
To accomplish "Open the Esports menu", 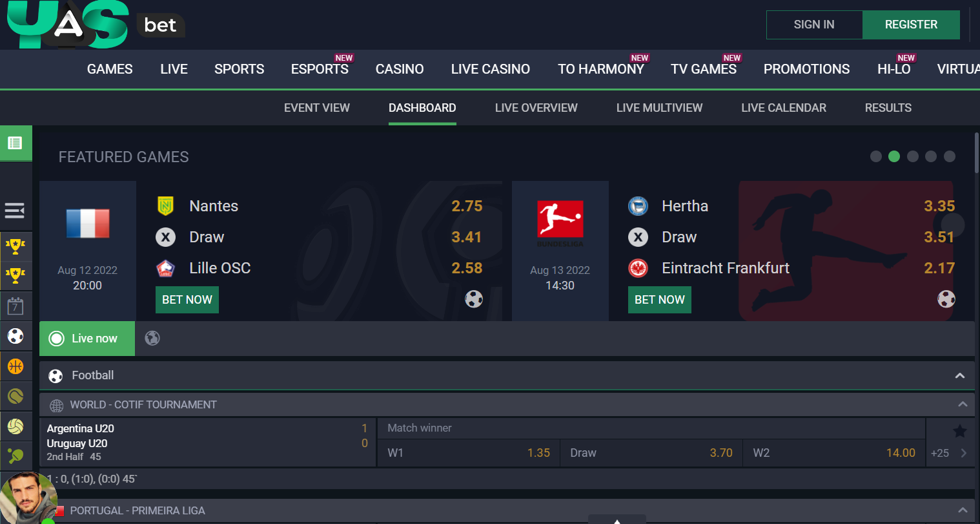I will point(320,69).
